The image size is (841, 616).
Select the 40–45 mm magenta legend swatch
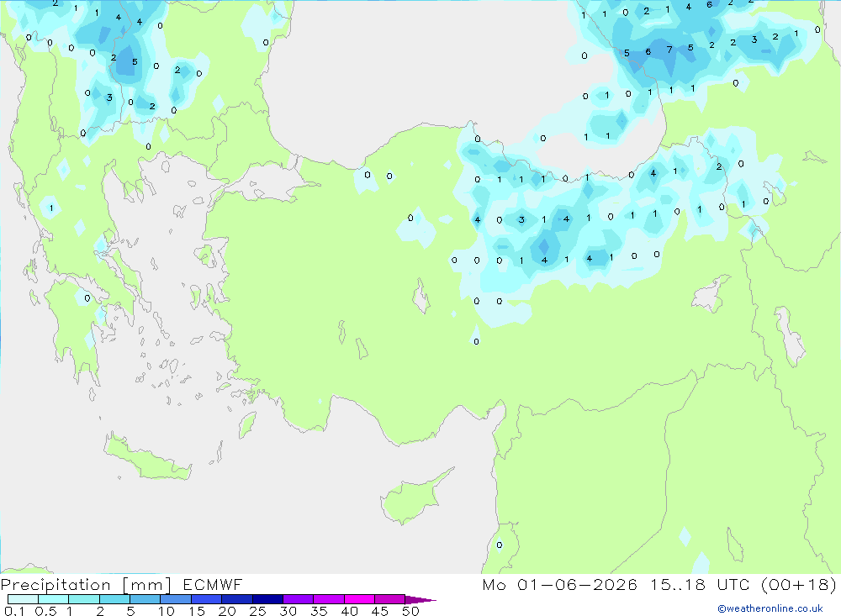[x=359, y=599]
